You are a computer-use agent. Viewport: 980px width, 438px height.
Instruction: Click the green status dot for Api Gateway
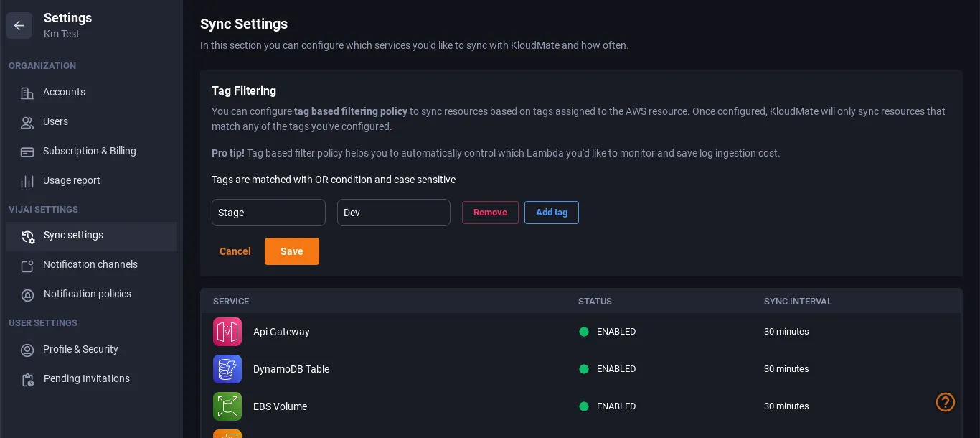click(584, 332)
